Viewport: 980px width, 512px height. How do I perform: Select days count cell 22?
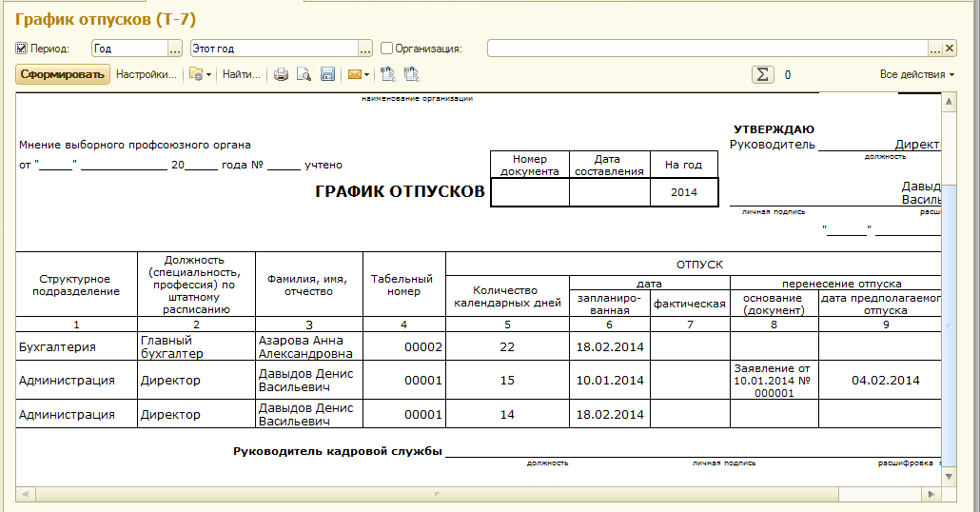pos(507,347)
